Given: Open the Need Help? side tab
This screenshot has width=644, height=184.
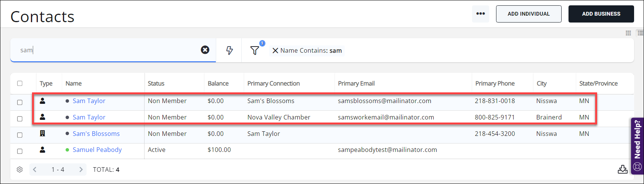Looking at the screenshot, I should coord(637,146).
